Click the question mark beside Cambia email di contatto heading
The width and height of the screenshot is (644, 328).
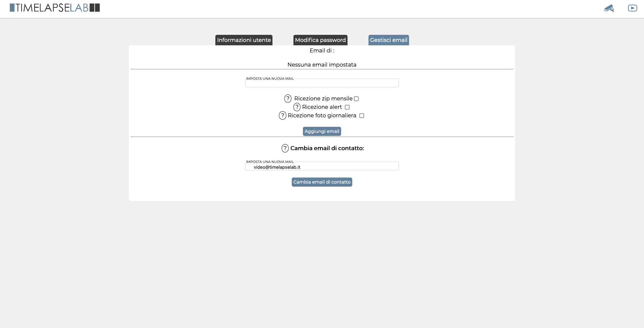pos(285,148)
